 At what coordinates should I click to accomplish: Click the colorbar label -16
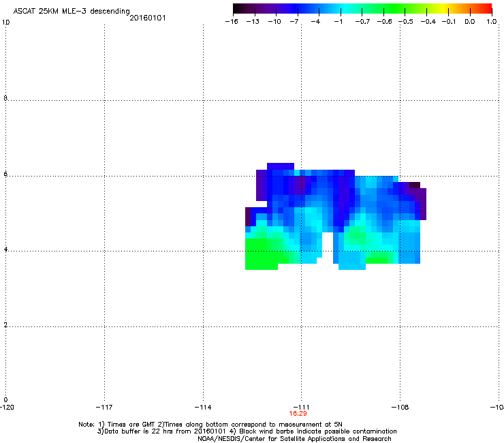(232, 22)
